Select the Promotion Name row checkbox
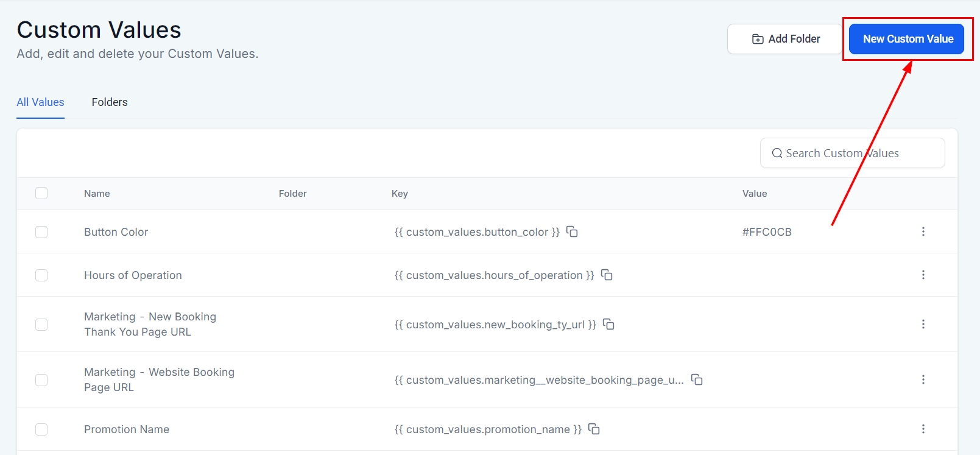Screen dimensions: 980x455 [x=41, y=429]
